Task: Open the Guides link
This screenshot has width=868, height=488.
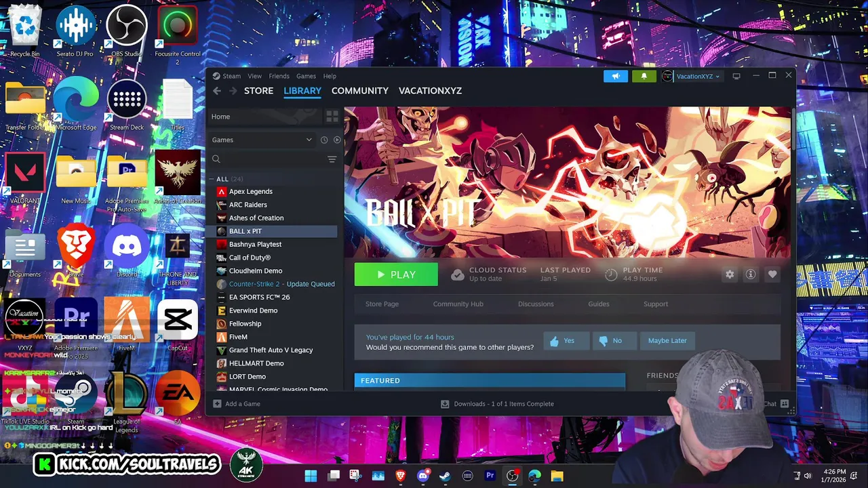Action: [x=598, y=304]
